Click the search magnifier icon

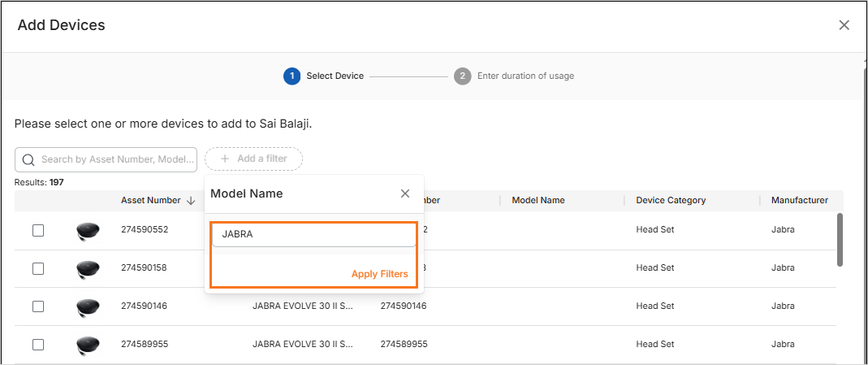click(x=29, y=160)
